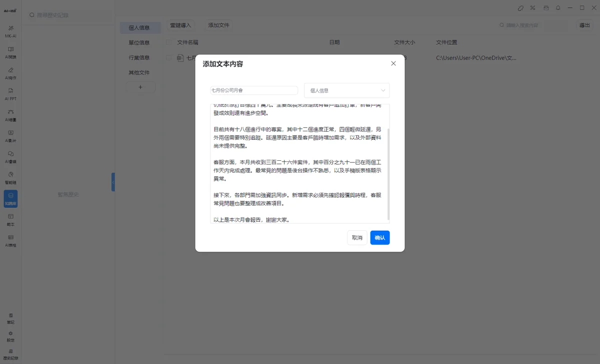The width and height of the screenshot is (600, 364).
Task: Open the notification bell
Action: pos(558,8)
